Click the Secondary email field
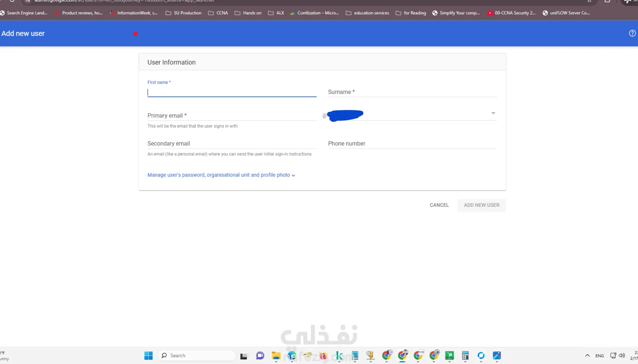 coord(232,143)
